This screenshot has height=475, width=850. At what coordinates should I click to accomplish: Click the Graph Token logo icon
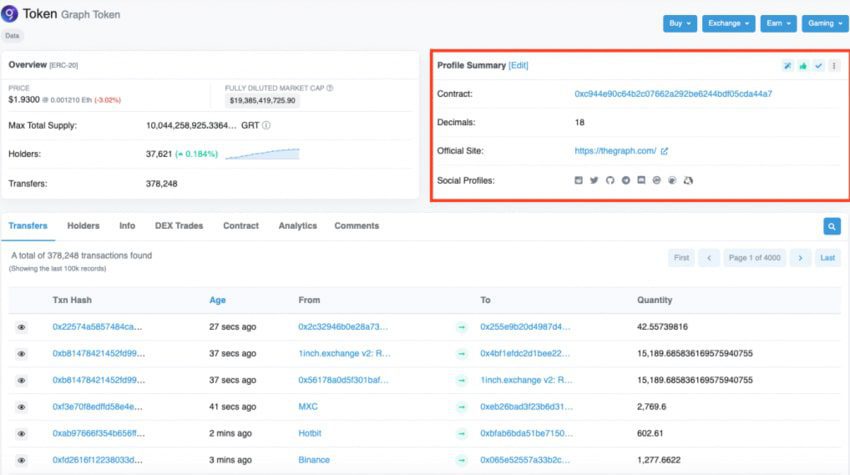[x=10, y=14]
